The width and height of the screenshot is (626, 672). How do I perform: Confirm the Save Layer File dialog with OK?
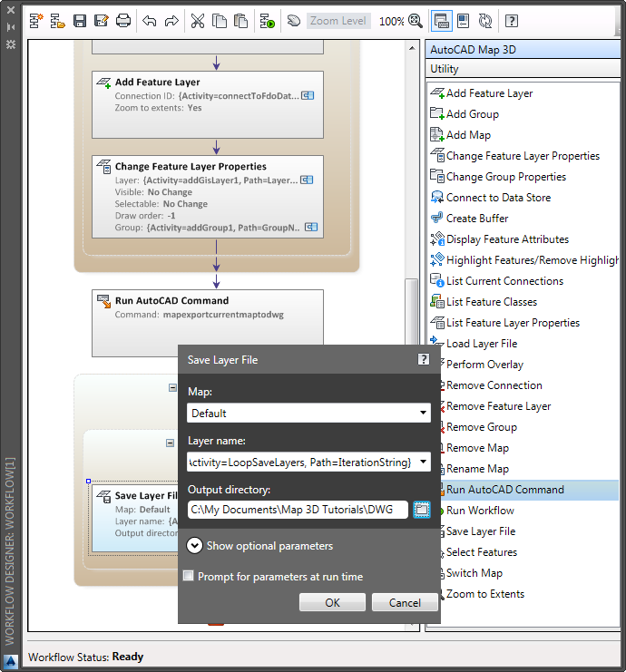332,602
